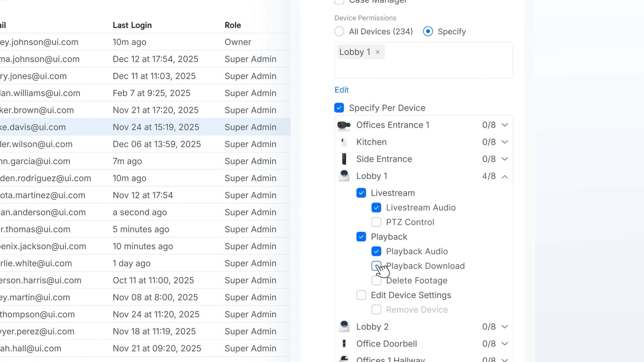Click the Kitchen camera device icon
644x362 pixels.
(344, 142)
